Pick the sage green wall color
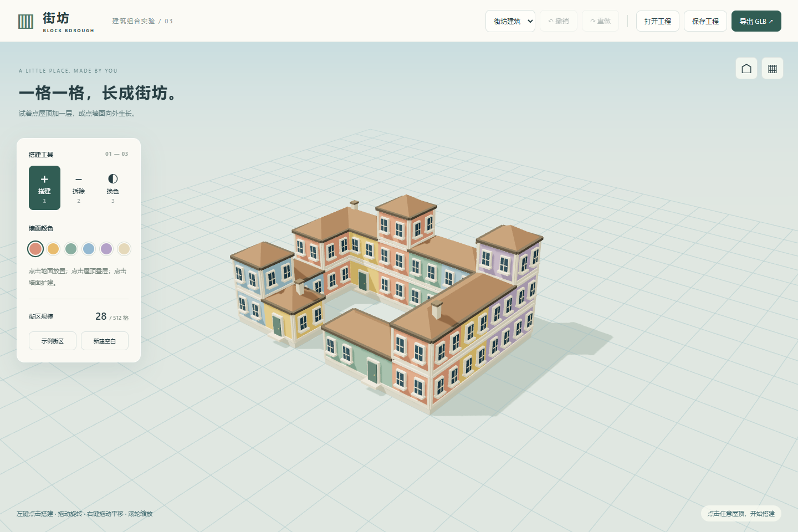The image size is (798, 532). coord(71,249)
